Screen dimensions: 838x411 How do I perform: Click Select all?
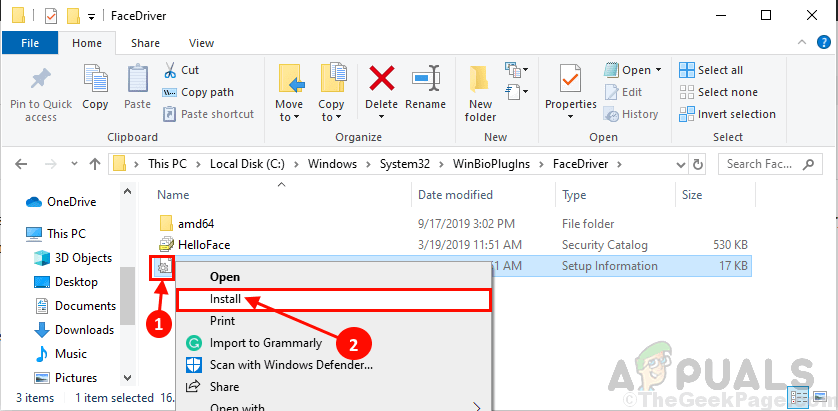[711, 70]
